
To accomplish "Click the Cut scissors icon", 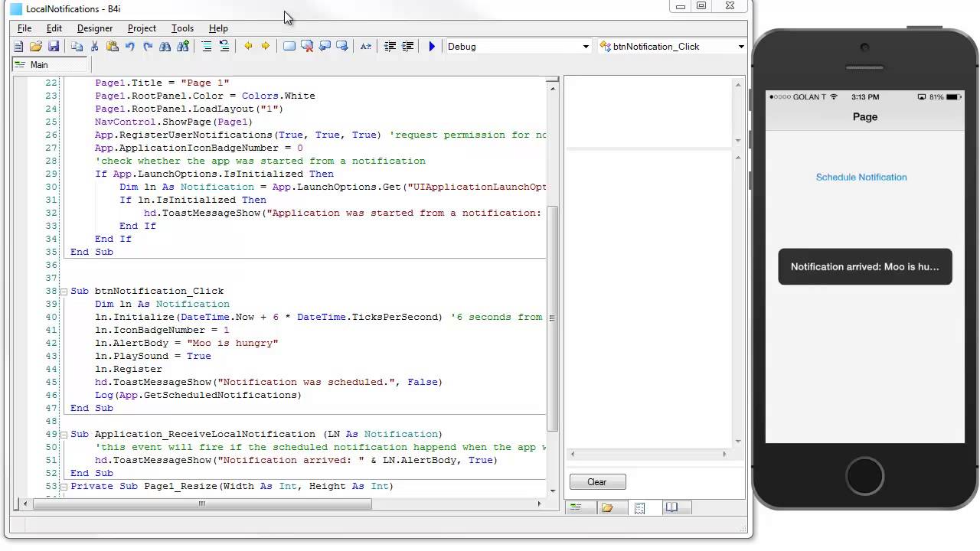I will (x=95, y=47).
